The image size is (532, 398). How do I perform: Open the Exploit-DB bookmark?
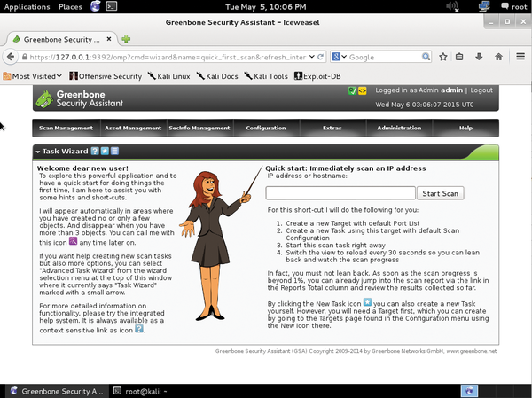[x=317, y=76]
